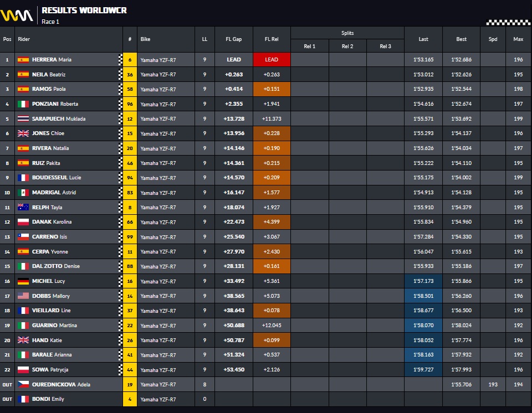Click the checkered finish marker in HERRERA's row
Image resolution: width=532 pixels, height=413 pixels.
(x=120, y=60)
